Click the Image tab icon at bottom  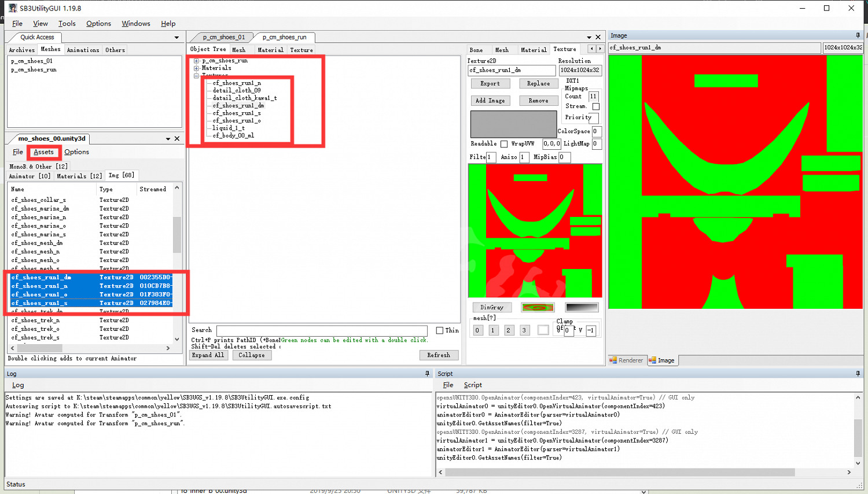tap(653, 360)
